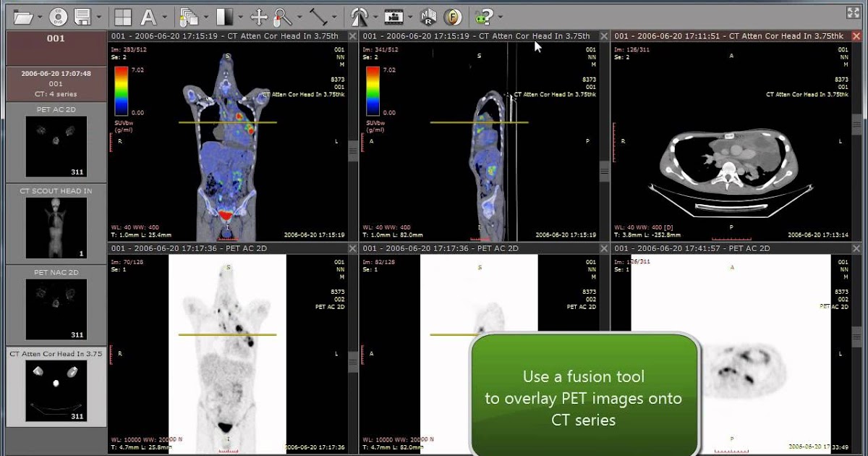Image resolution: width=868 pixels, height=456 pixels.
Task: Click the MPR cube icon
Action: point(429,16)
